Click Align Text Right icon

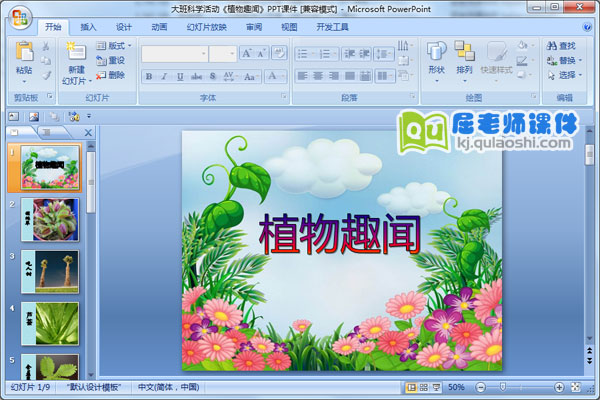[334, 76]
